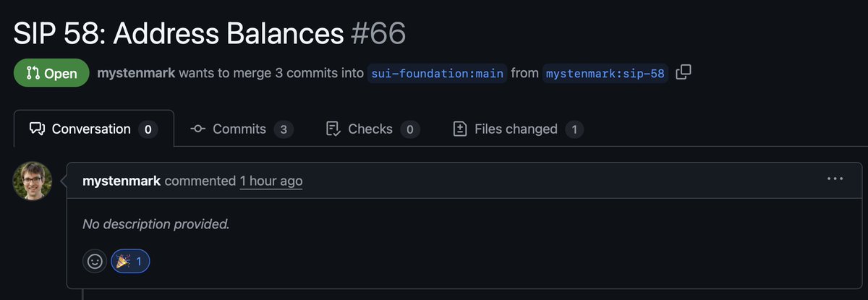Select the green Open status badge
This screenshot has height=300, width=868.
pos(51,73)
